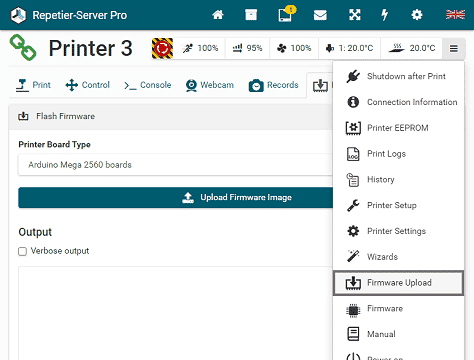Open the Manual menu entry
Screen dimensions: 474x360
[x=399, y=334]
